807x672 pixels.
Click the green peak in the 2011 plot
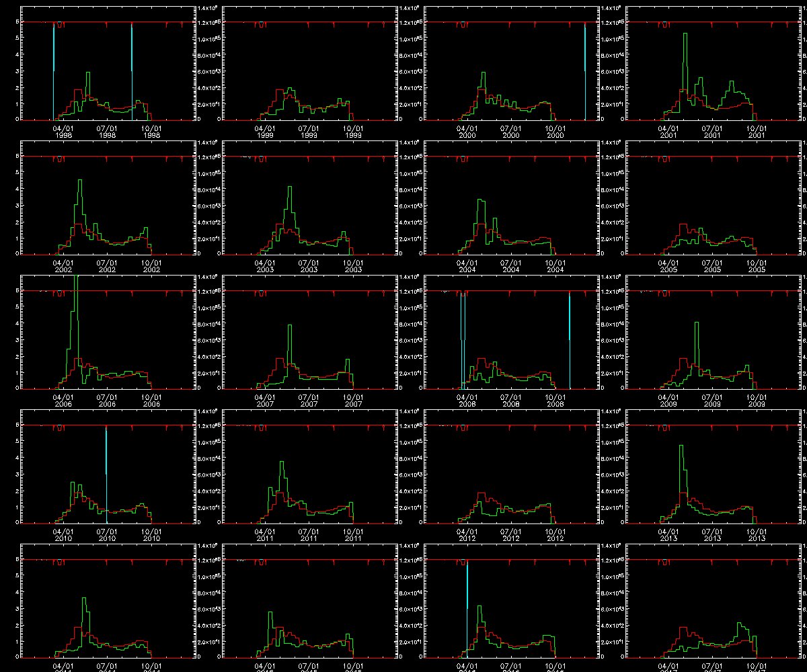282,463
